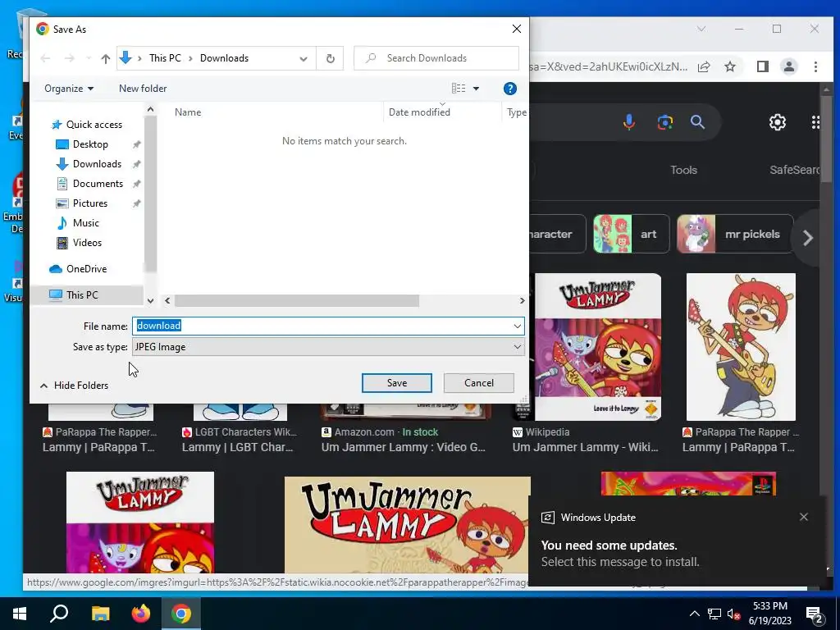Open the wide Um Jammer Lammy logo thumbnail
Screen dimensions: 840x630
click(x=407, y=525)
